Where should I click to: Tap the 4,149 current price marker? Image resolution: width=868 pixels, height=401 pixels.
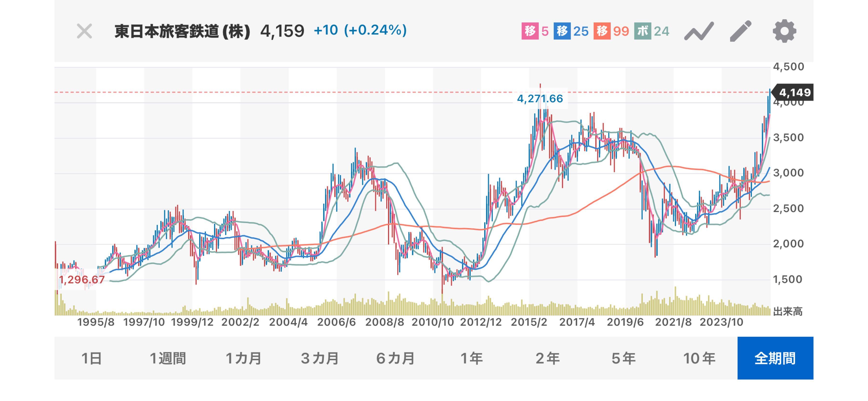pyautogui.click(x=794, y=92)
